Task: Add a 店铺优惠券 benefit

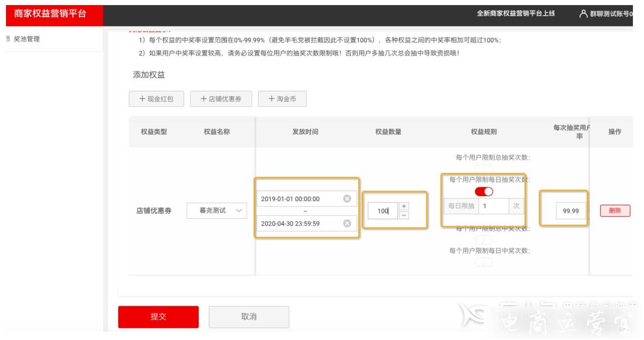Action: 221,99
